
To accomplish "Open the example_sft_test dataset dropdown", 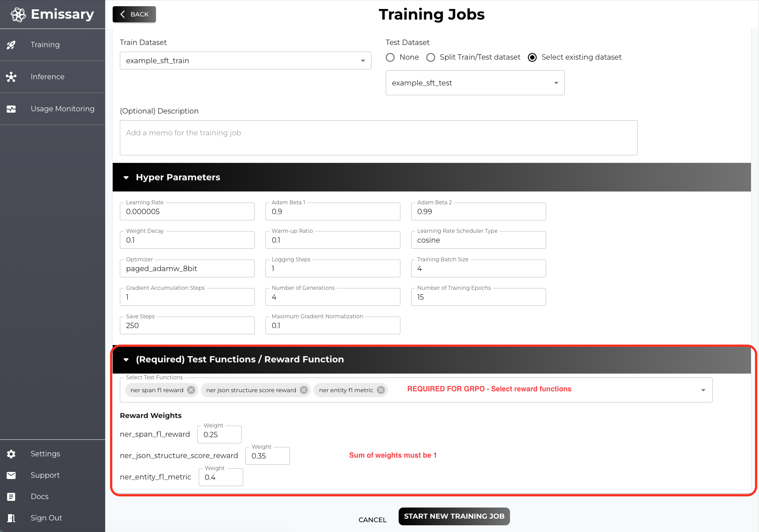I will [556, 83].
